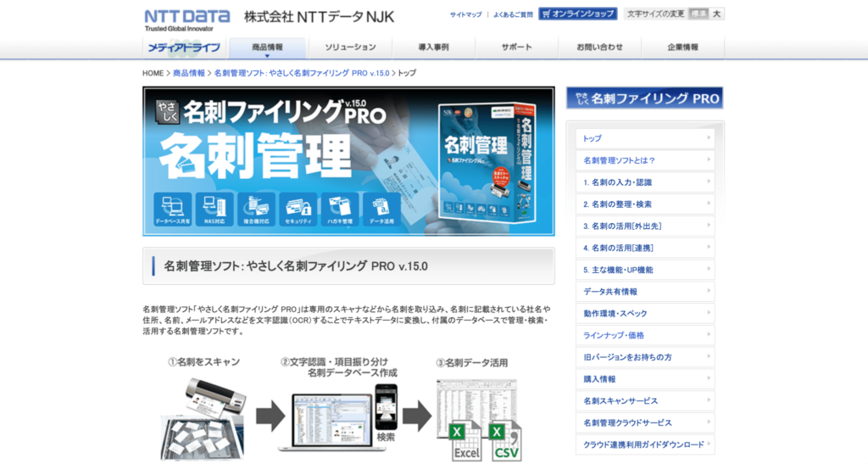Click the 名刺管理 hero banner title

tap(256, 155)
